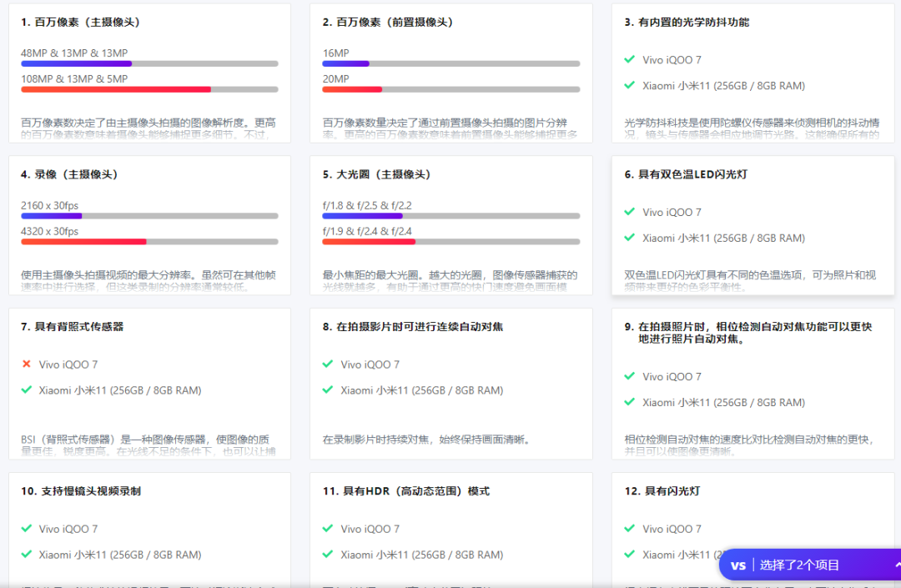
Task: Click the 2160 x 30fps value label
Action: click(49, 205)
